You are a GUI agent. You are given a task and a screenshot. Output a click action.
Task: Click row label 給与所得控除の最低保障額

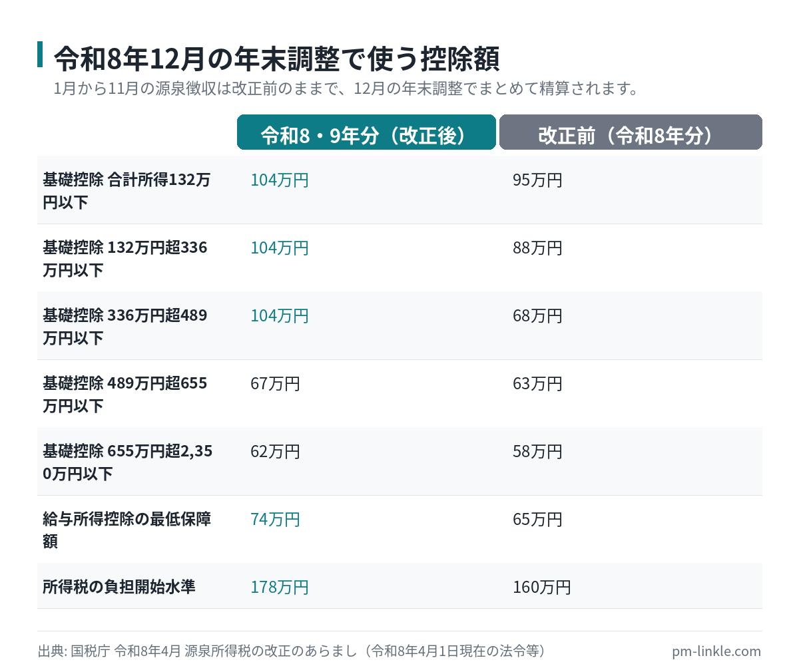click(x=127, y=530)
